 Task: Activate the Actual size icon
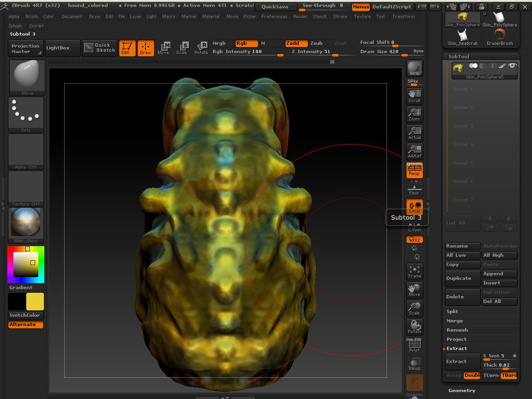[414, 133]
